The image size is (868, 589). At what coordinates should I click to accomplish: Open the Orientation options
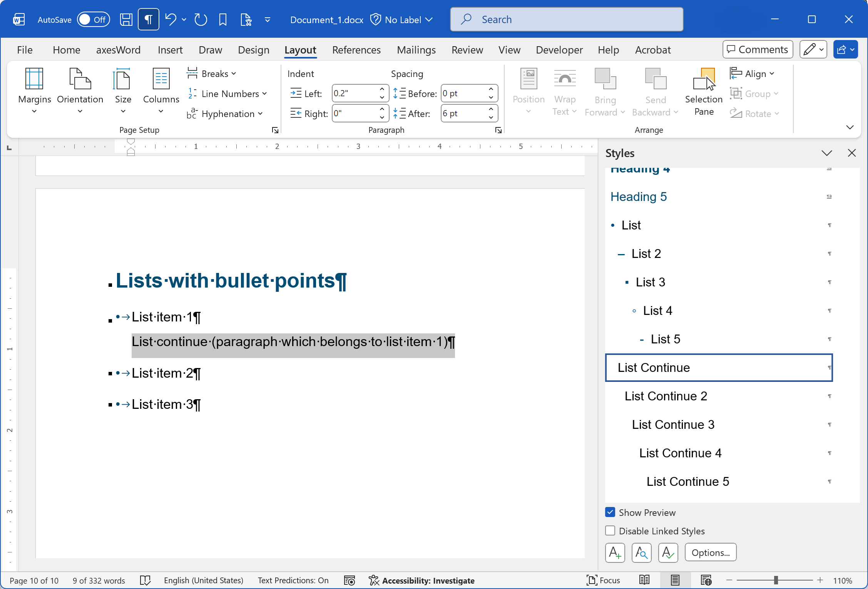80,92
